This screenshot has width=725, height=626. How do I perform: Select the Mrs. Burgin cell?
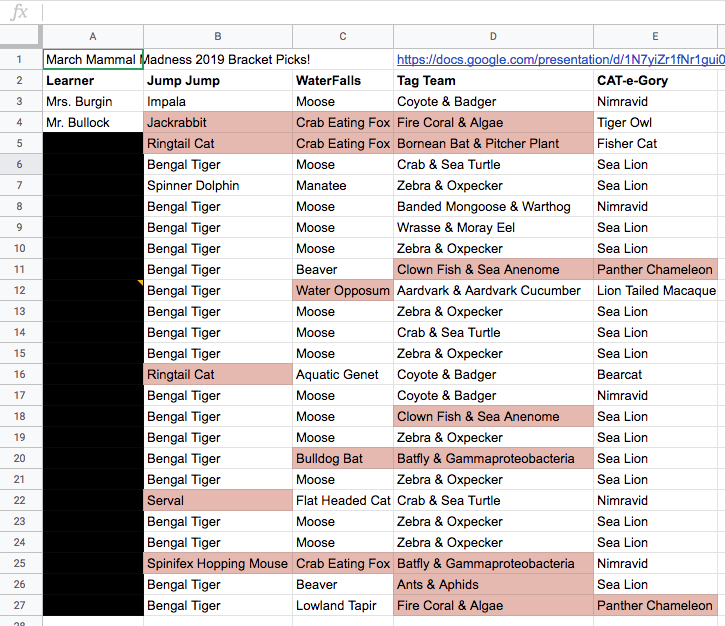[93, 102]
